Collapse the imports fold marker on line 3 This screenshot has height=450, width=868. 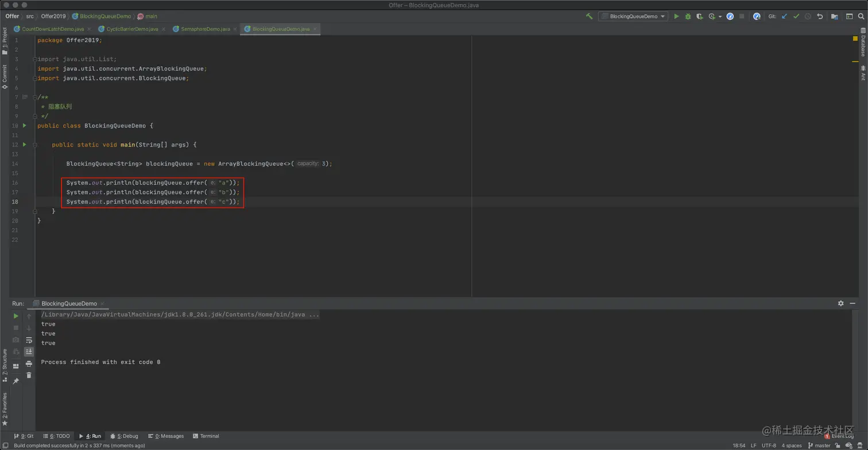click(x=35, y=59)
